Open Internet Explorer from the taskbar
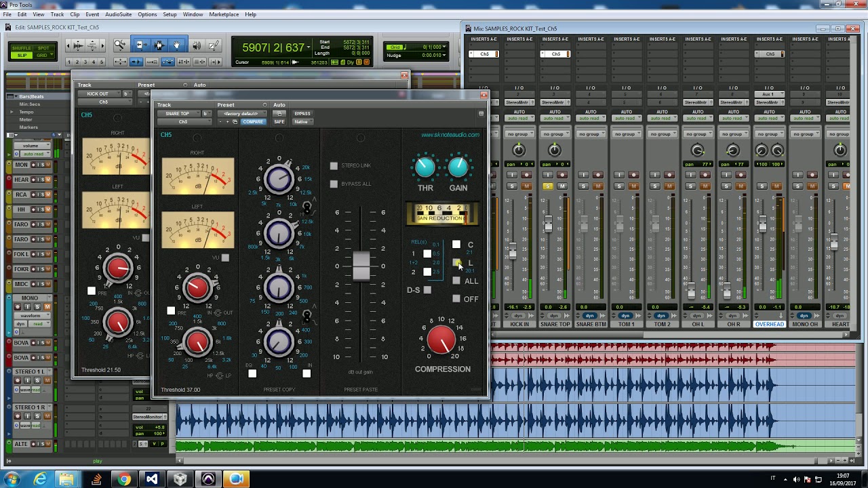This screenshot has height=488, width=868. 41,479
